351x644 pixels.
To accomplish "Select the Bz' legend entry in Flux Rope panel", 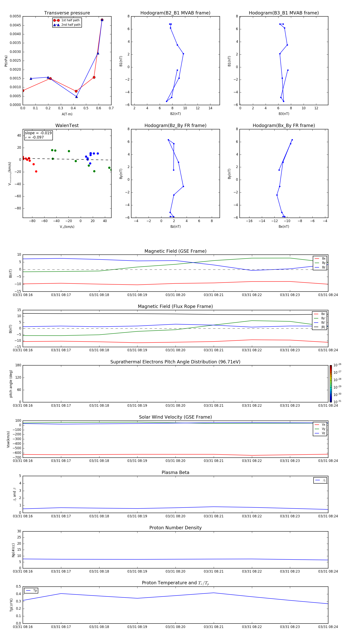I will click(320, 323).
